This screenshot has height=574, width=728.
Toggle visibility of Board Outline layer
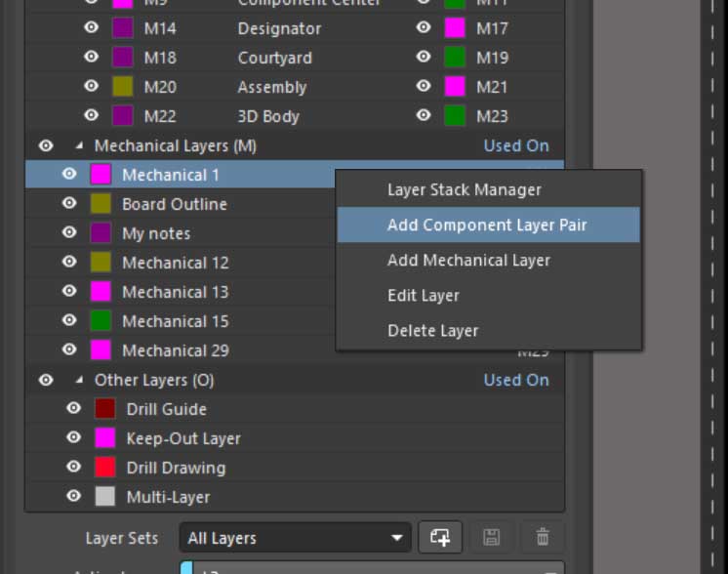coord(69,204)
